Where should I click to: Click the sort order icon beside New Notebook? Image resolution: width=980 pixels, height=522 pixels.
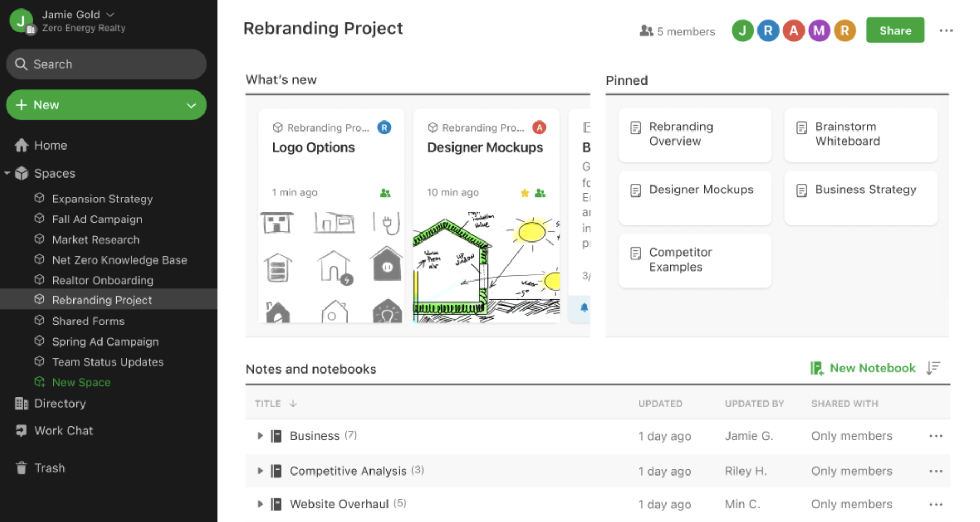pos(933,368)
